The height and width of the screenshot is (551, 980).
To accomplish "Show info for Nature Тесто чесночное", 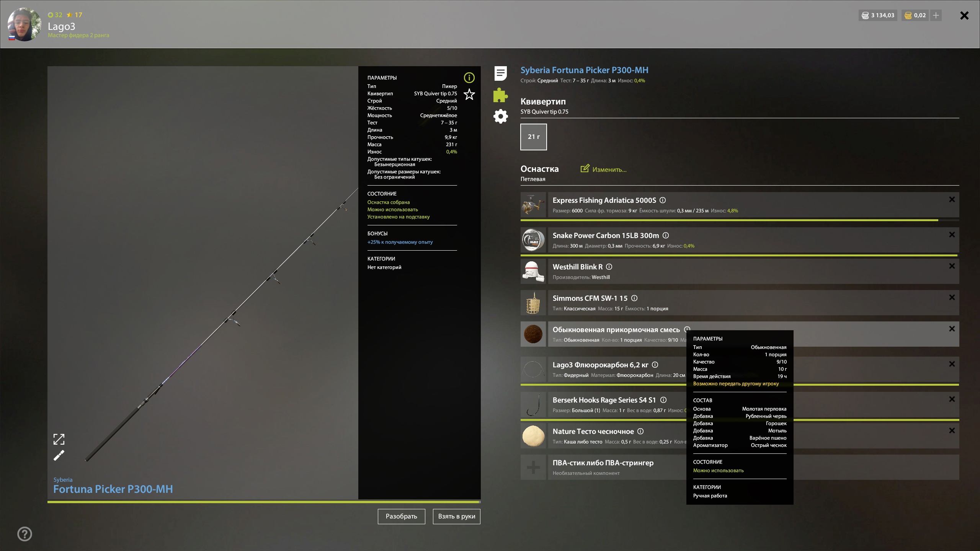I will [x=640, y=431].
